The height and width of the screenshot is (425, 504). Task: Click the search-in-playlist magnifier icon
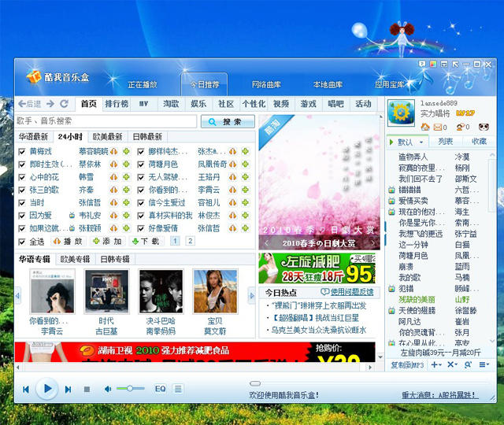click(x=468, y=364)
